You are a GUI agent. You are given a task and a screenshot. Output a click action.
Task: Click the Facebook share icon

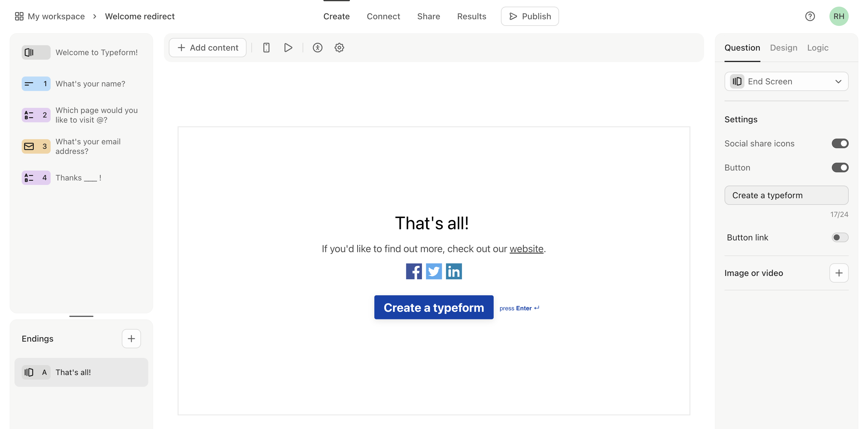click(x=414, y=271)
